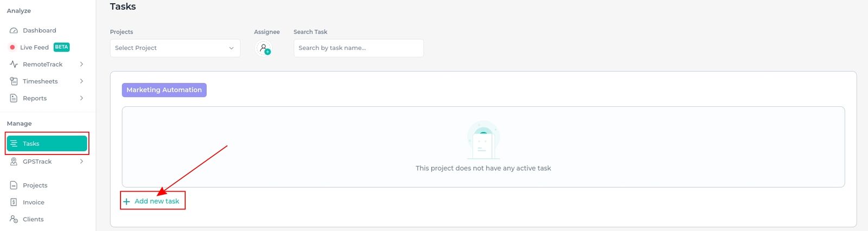Open the Select Project dropdown

(175, 48)
